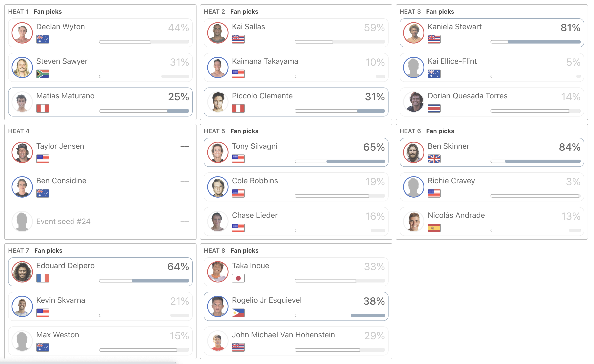Open Kaniela Stewart's profile photo
The width and height of the screenshot is (594, 364).
[x=414, y=33]
